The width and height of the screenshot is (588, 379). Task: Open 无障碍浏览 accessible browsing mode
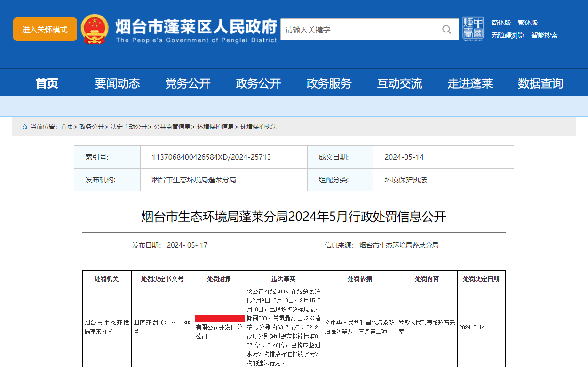[x=508, y=35]
